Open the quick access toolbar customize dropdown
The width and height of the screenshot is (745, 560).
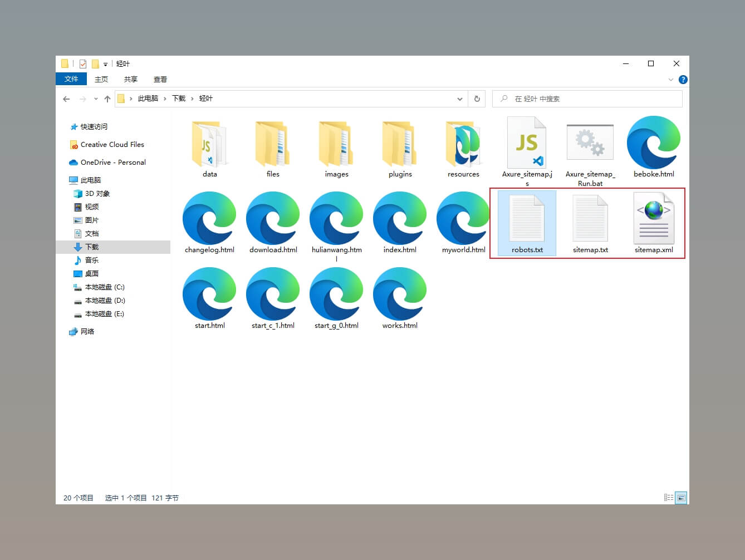[105, 64]
